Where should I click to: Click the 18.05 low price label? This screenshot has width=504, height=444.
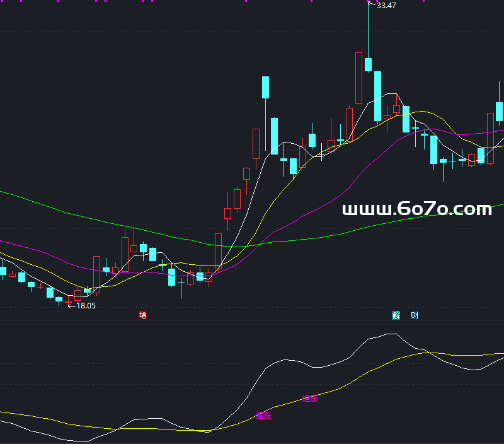pos(86,306)
